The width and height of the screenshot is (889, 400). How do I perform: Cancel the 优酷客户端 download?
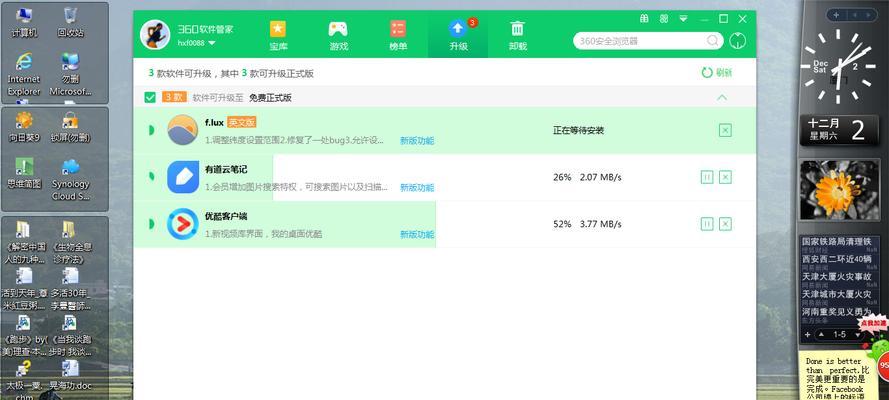(725, 224)
